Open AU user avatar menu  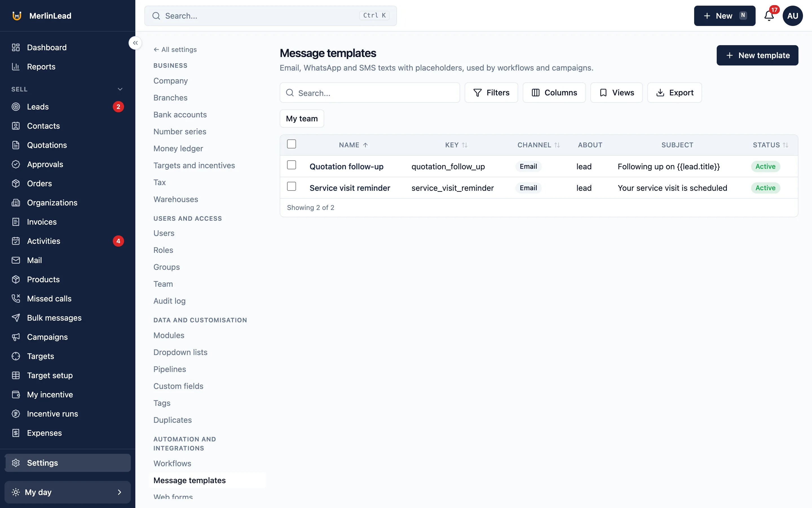793,16
